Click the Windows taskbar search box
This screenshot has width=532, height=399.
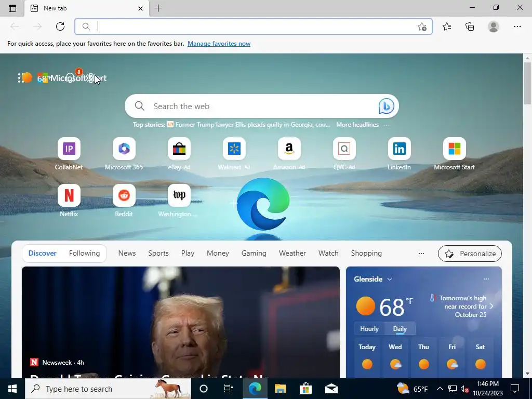pyautogui.click(x=108, y=389)
